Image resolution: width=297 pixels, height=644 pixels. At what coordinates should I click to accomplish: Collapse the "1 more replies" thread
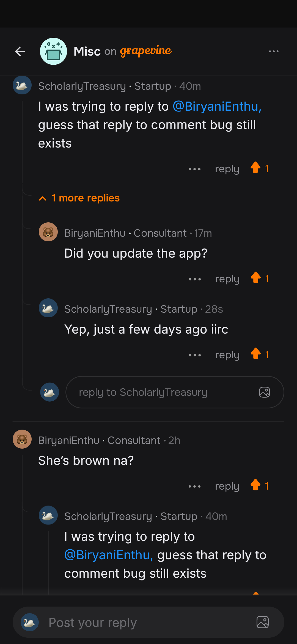point(79,198)
